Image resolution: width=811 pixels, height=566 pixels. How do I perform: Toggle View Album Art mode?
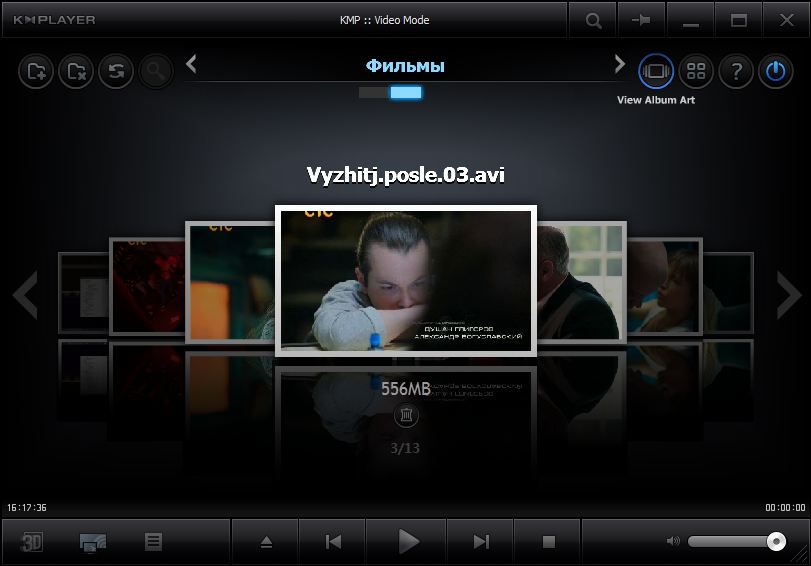pos(656,71)
